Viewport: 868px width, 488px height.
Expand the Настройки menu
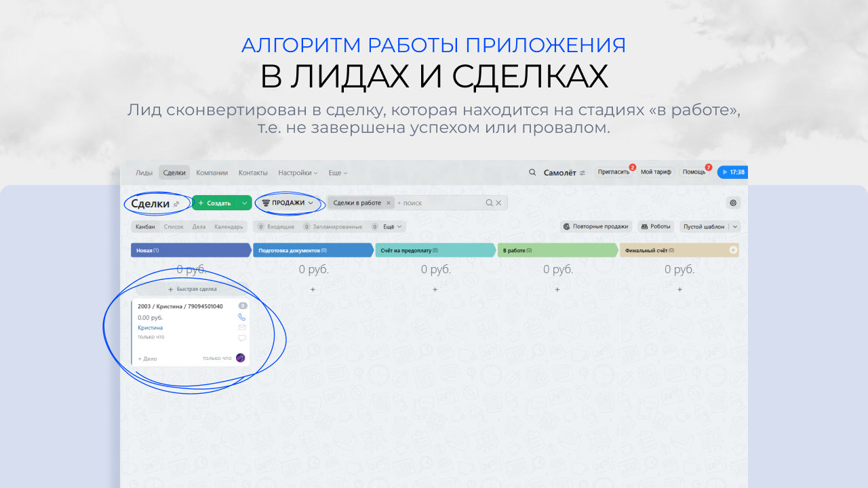click(298, 173)
